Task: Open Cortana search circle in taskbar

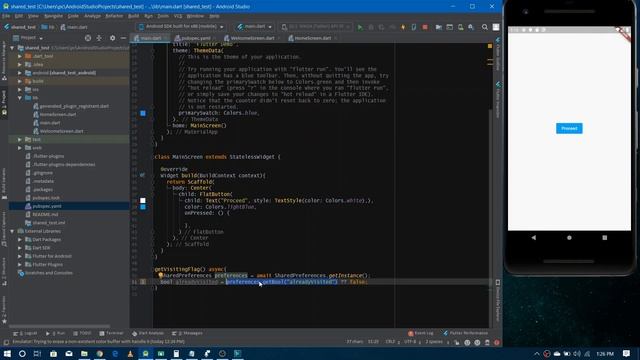Action: (22, 353)
